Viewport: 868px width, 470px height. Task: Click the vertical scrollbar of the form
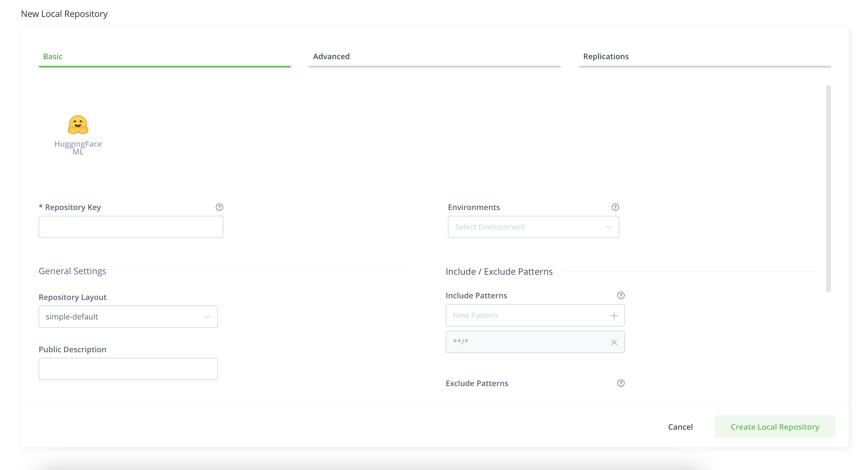(828, 189)
